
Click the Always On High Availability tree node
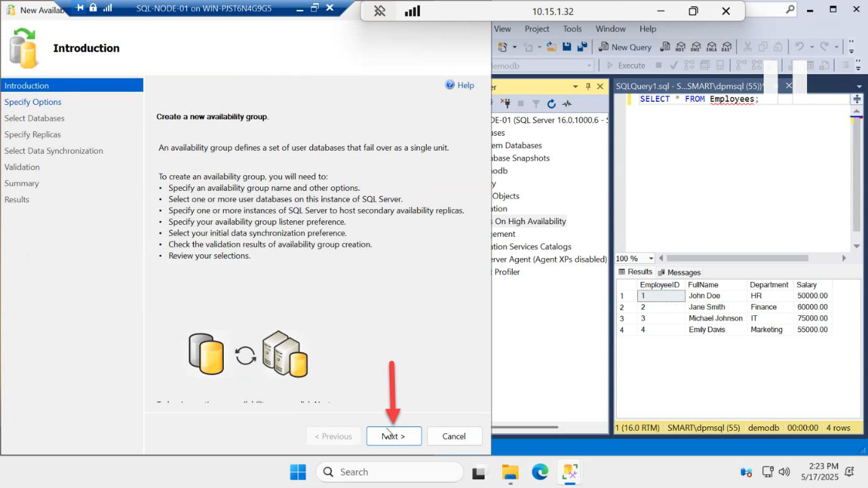tap(530, 221)
